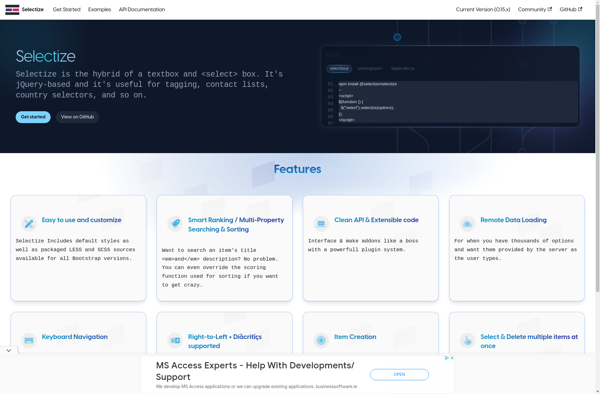Screen dimensions: 600x394
Task: Click the Selectize includes default styles description
Action: 75,249
